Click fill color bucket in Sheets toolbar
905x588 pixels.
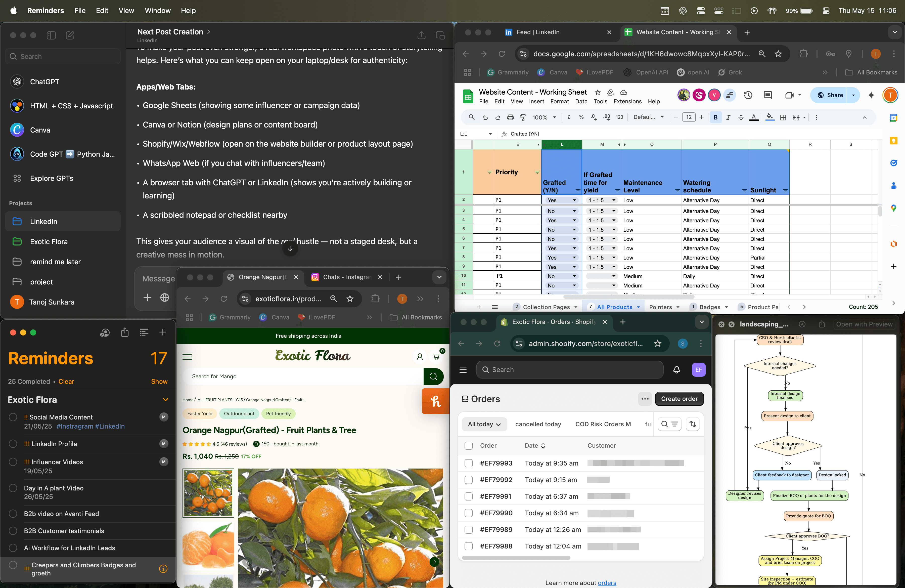[769, 117]
